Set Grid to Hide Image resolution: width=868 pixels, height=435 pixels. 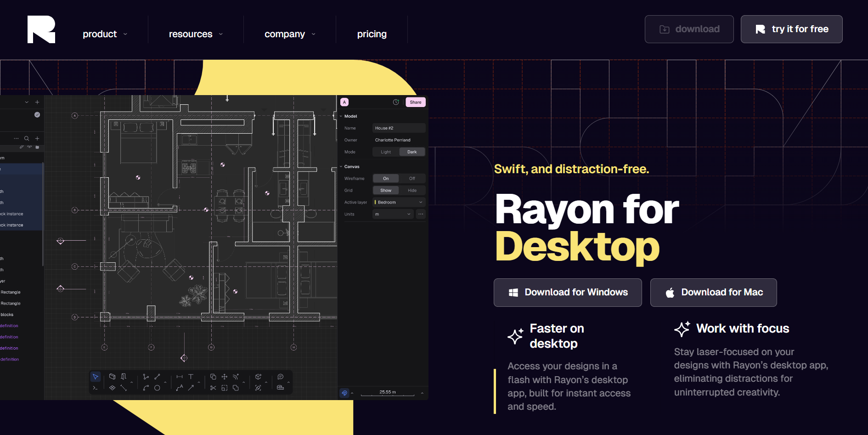tap(412, 191)
